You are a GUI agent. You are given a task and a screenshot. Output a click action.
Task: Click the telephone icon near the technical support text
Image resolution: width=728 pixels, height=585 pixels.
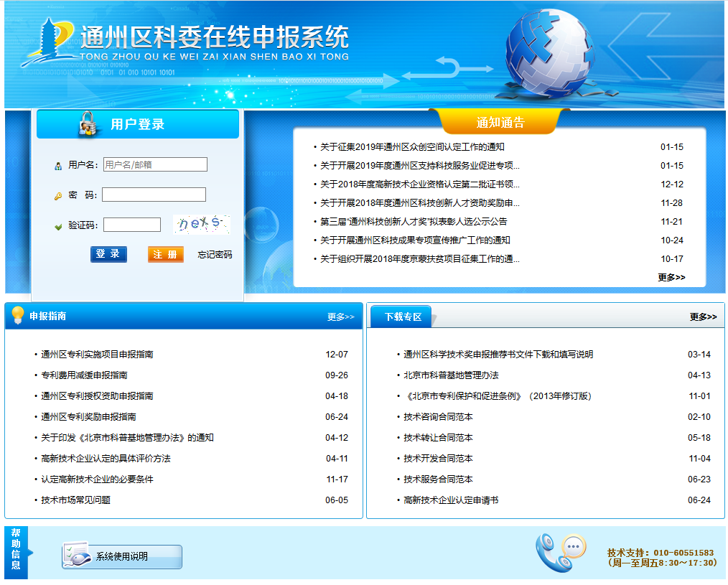click(x=550, y=552)
